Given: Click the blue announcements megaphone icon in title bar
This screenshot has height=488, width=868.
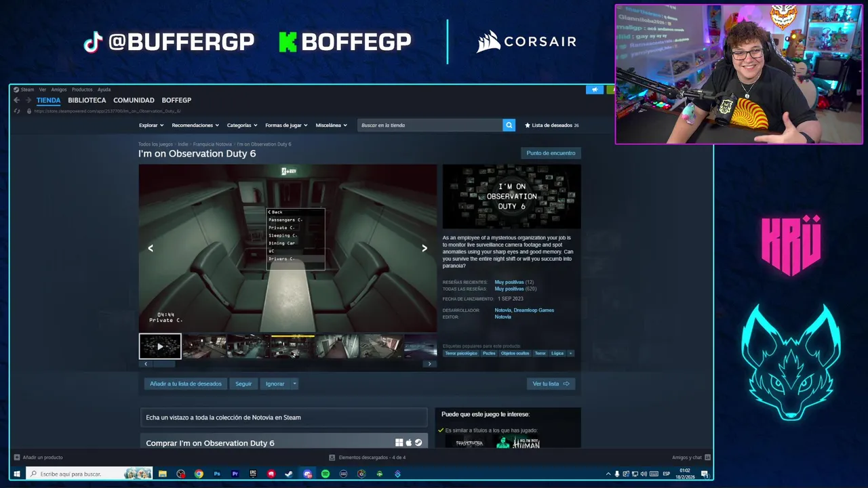Looking at the screenshot, I should tap(594, 89).
